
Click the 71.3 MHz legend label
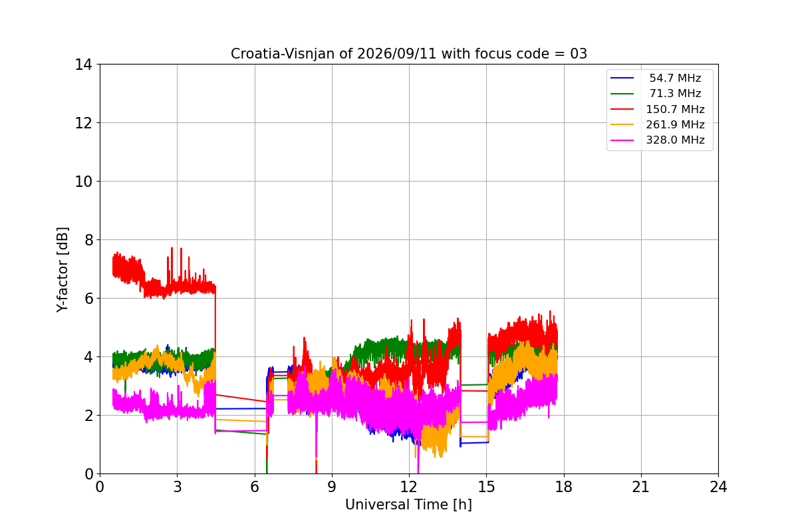click(675, 94)
